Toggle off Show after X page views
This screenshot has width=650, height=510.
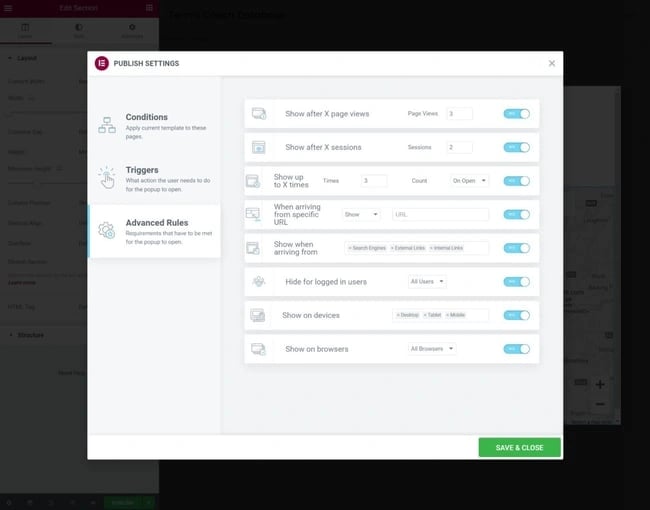[517, 114]
